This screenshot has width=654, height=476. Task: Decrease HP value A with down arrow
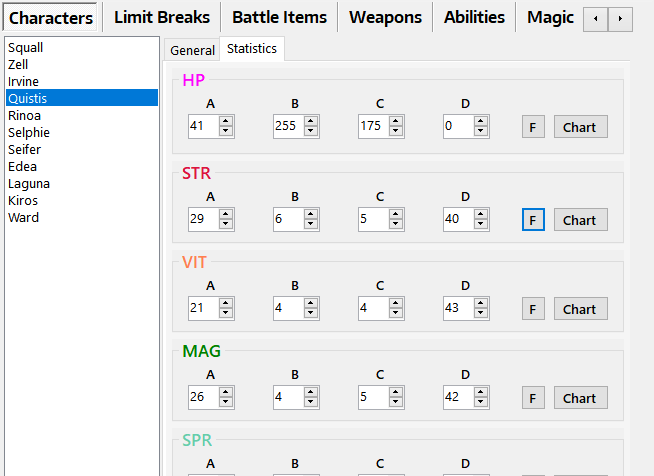pos(226,131)
